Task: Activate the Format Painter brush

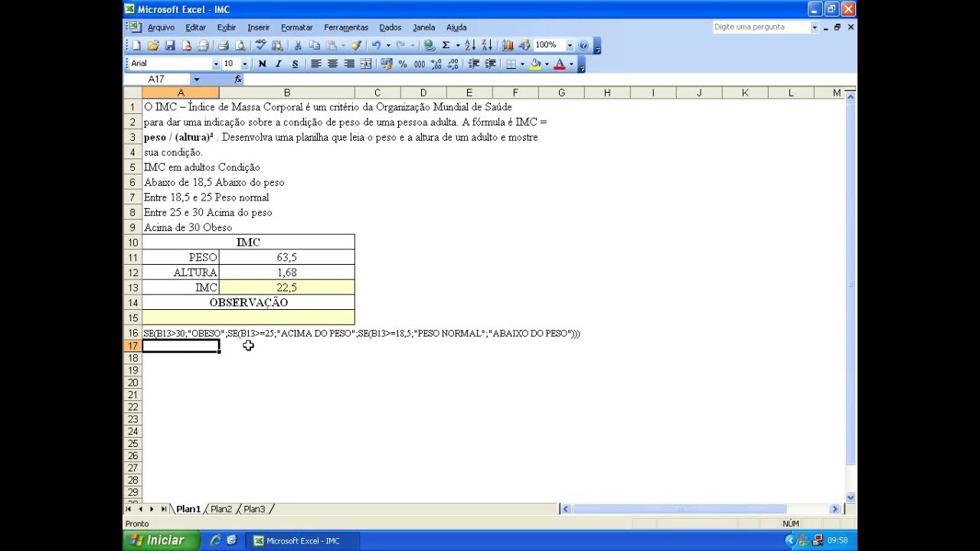Action: click(x=356, y=45)
